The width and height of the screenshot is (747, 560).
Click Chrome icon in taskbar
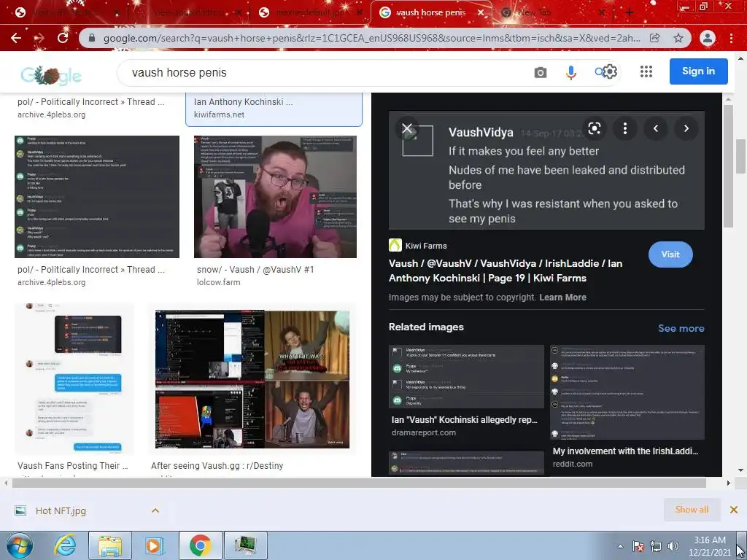[200, 545]
